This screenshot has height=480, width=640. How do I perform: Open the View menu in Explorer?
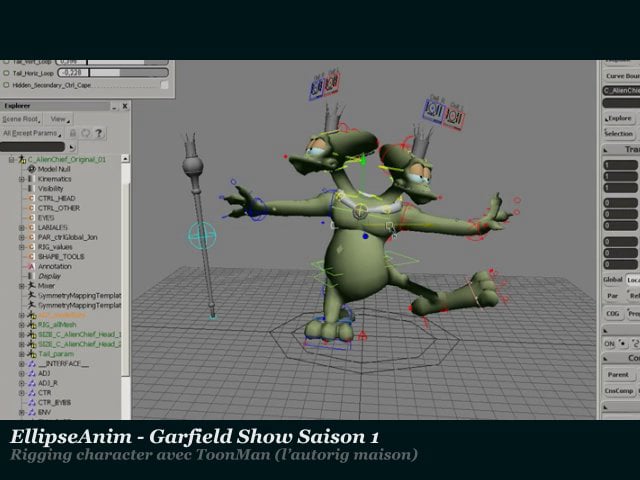click(60, 119)
